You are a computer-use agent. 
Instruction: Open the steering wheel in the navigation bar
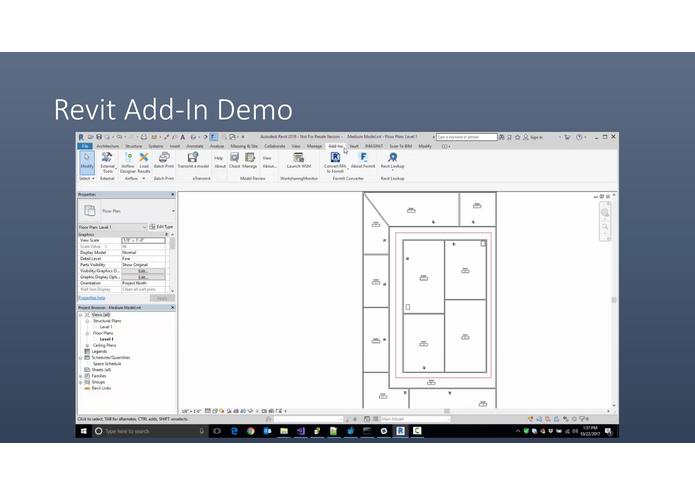point(605,212)
